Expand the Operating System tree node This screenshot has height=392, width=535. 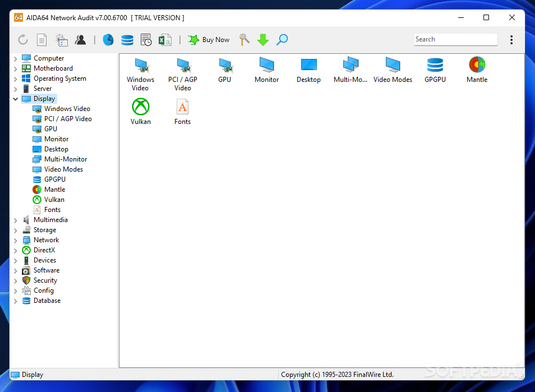click(15, 79)
